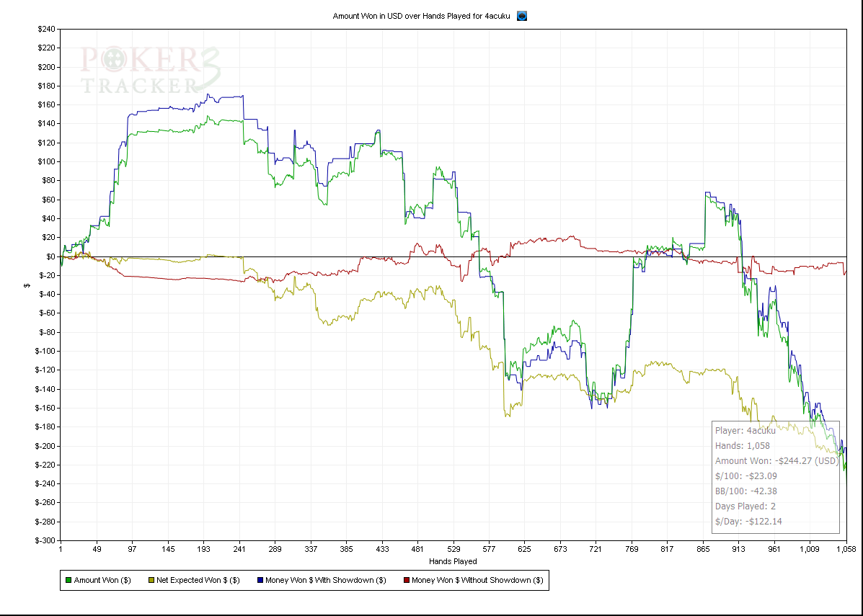Select the "Net Expected Won $ ($)" legend label
863x616 pixels.
point(198,580)
